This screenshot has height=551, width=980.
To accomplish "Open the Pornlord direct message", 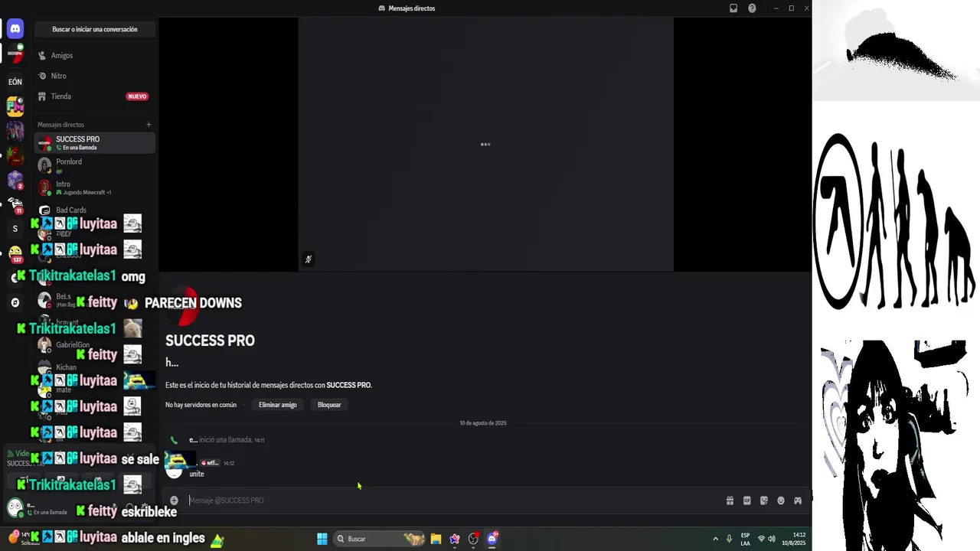I will (95, 165).
